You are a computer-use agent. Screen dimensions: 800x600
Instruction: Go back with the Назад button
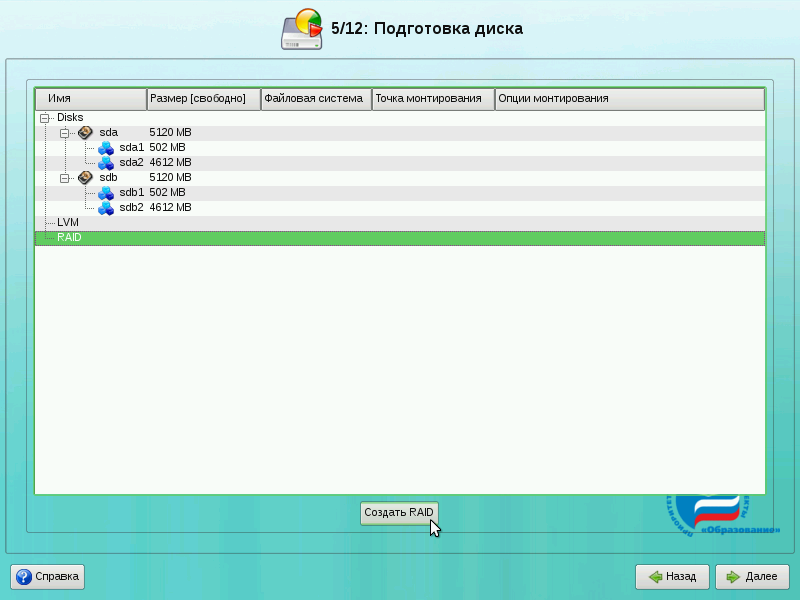tap(672, 577)
